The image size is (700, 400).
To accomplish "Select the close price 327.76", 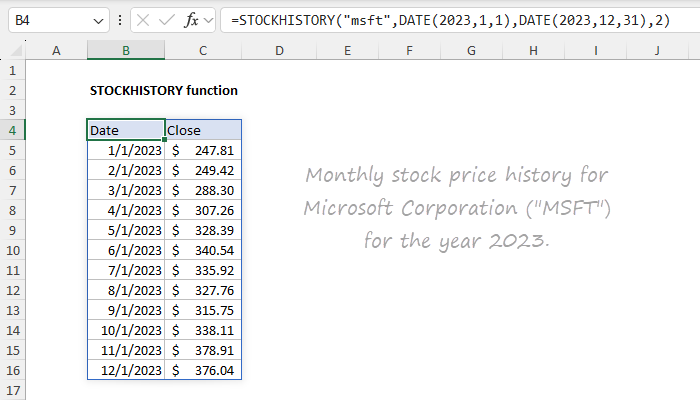I will point(203,291).
